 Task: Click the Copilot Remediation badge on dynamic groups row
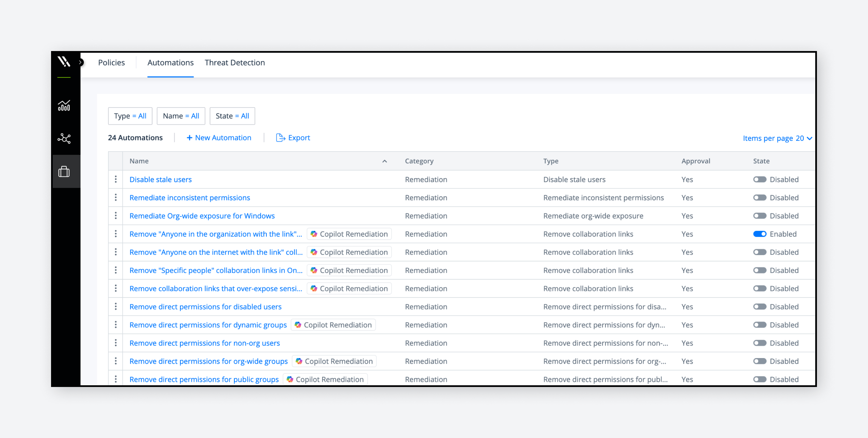(333, 324)
